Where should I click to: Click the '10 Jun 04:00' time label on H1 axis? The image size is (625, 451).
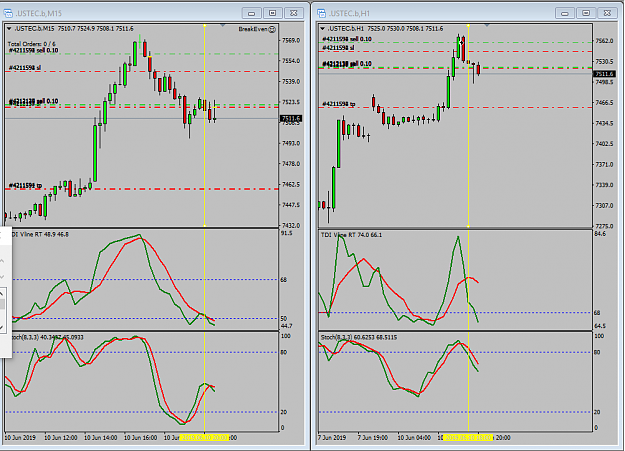[x=414, y=437]
